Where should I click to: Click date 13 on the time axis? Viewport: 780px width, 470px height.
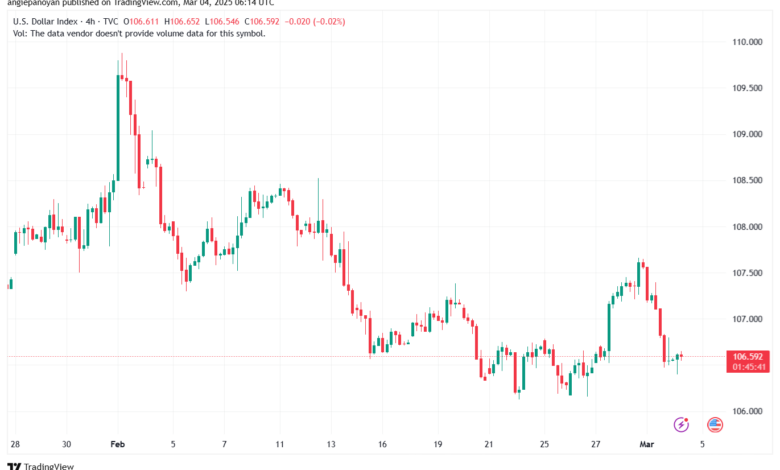(x=331, y=444)
